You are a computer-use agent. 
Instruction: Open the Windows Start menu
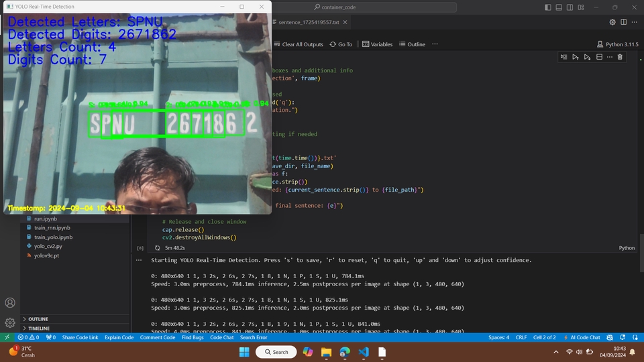tap(244, 352)
